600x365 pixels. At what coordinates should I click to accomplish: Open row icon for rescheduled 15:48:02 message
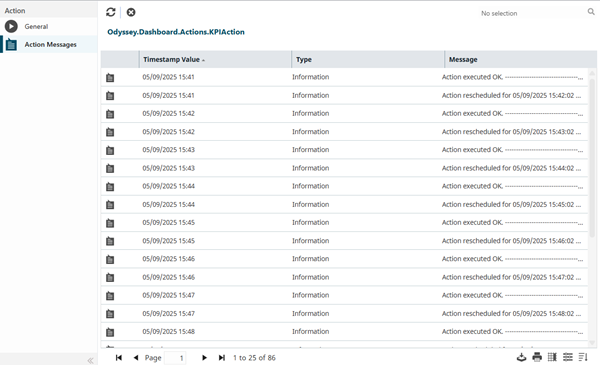point(110,314)
